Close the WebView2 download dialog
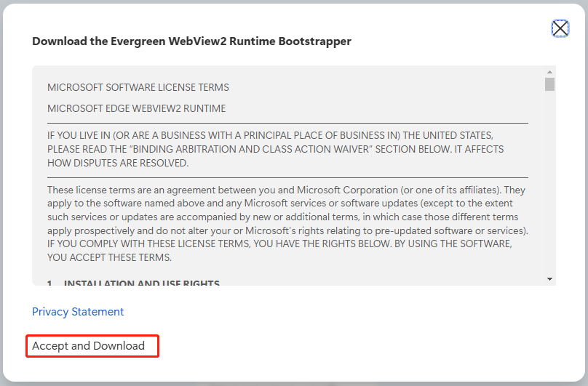 560,28
